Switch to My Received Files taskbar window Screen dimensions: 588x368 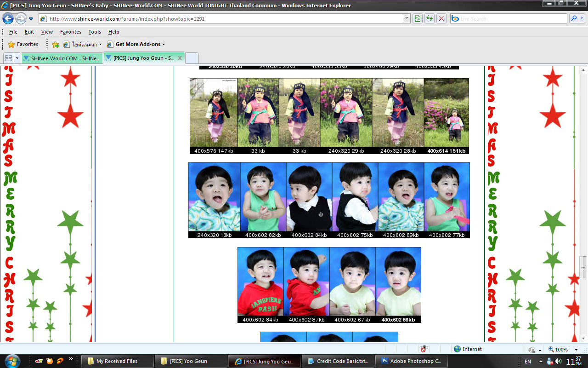[118, 361]
